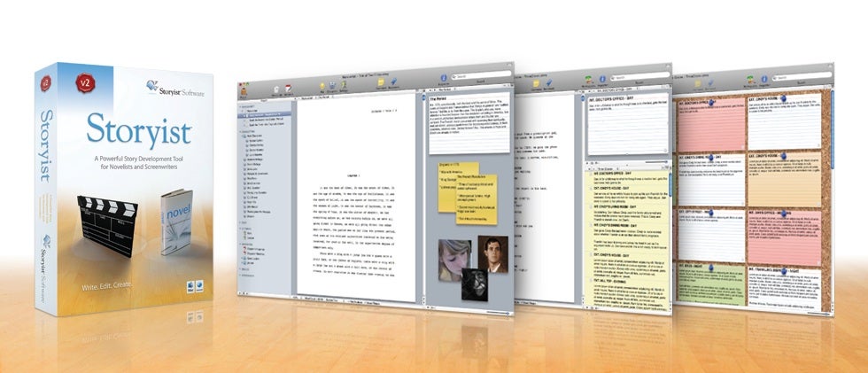Open the orange Project icon in manuscript window
Image resolution: width=868 pixels, height=373 pixels.
243,90
